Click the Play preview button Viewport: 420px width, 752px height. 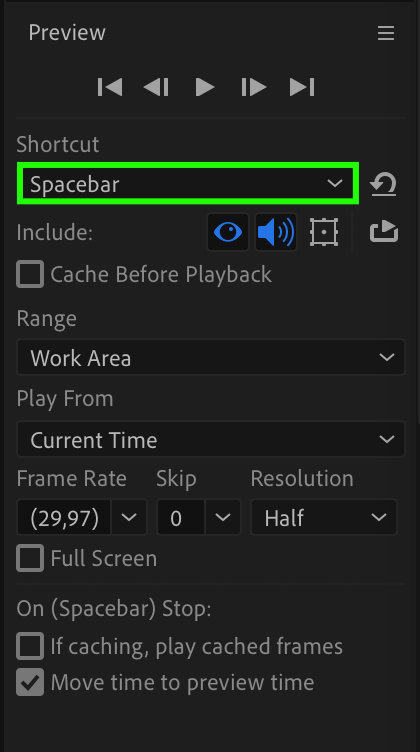[205, 87]
